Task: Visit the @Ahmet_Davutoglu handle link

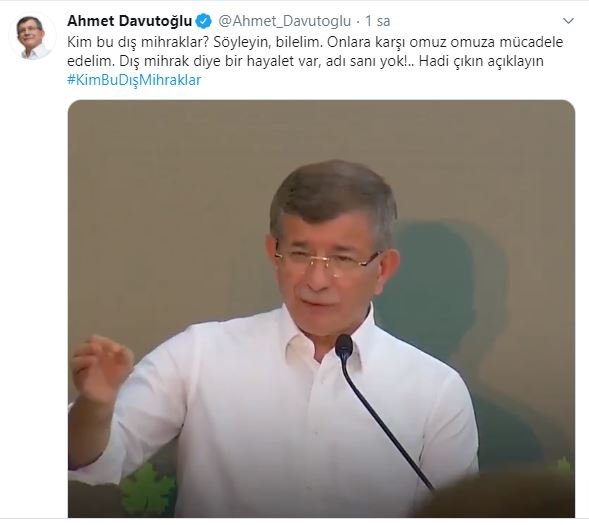Action: point(284,21)
